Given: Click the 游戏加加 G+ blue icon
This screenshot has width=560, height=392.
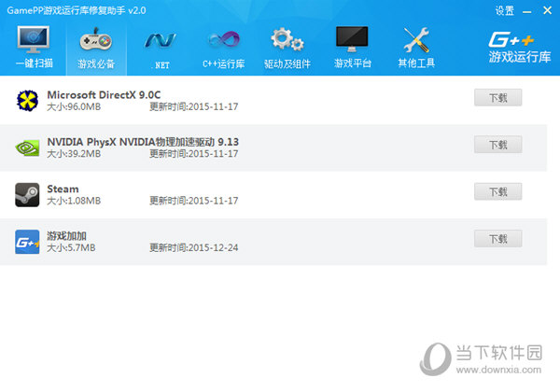Looking at the screenshot, I should tap(27, 242).
